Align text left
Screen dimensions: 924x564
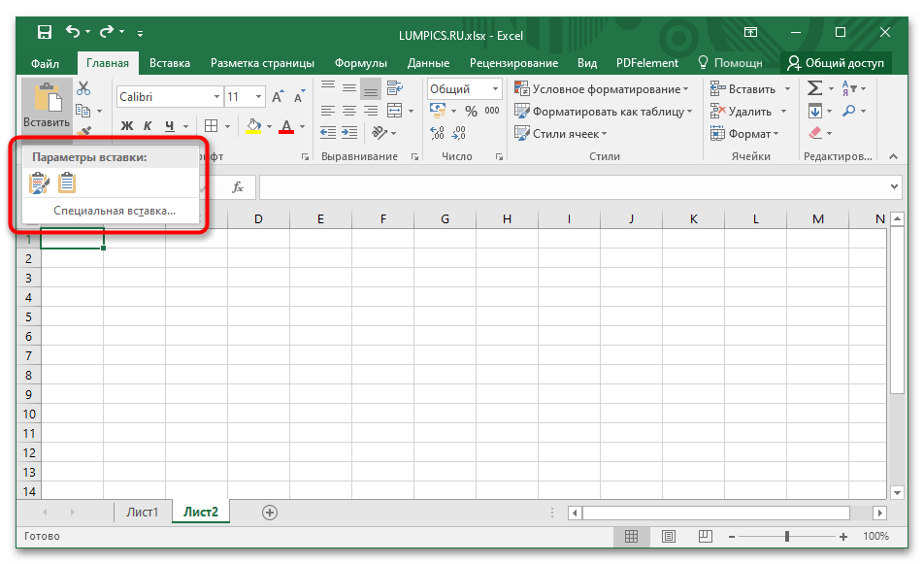coord(328,111)
